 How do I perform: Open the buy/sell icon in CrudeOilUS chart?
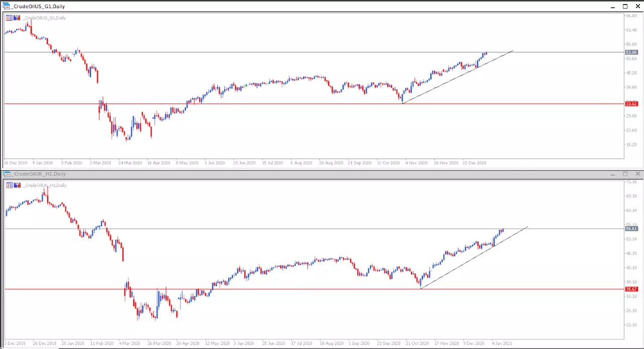pos(17,18)
